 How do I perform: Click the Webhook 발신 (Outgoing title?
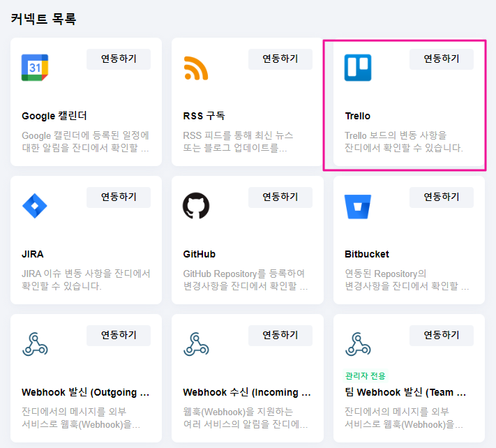tap(85, 392)
